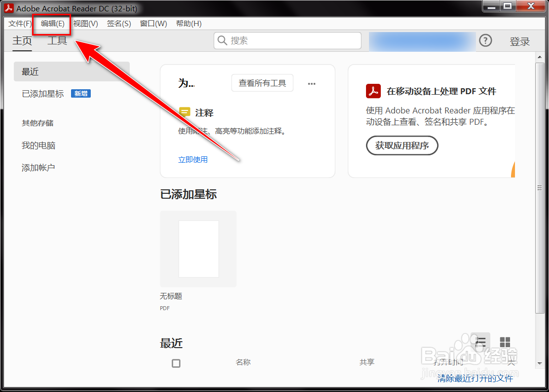Click 添加帐户 in sidebar
549x392 pixels.
pos(38,168)
